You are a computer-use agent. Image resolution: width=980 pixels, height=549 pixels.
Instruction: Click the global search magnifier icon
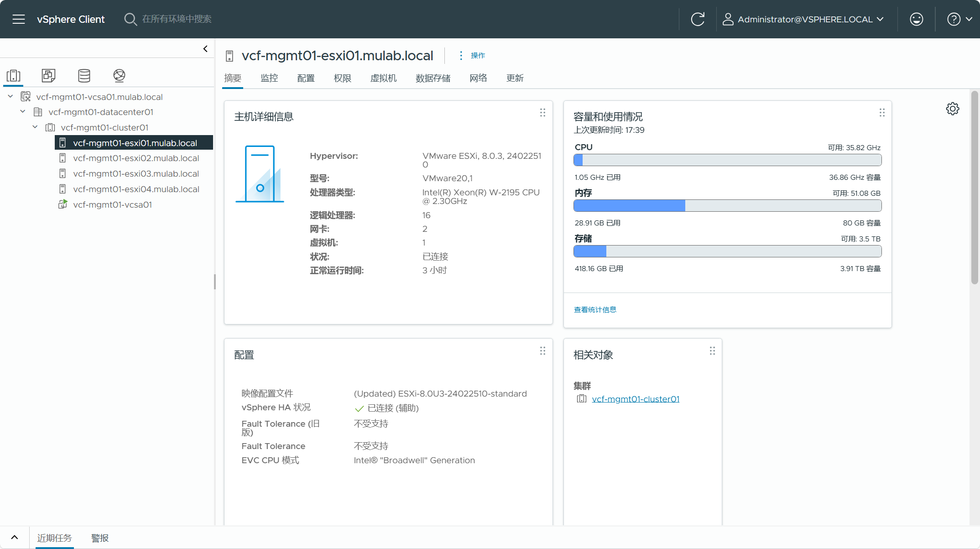pyautogui.click(x=130, y=19)
